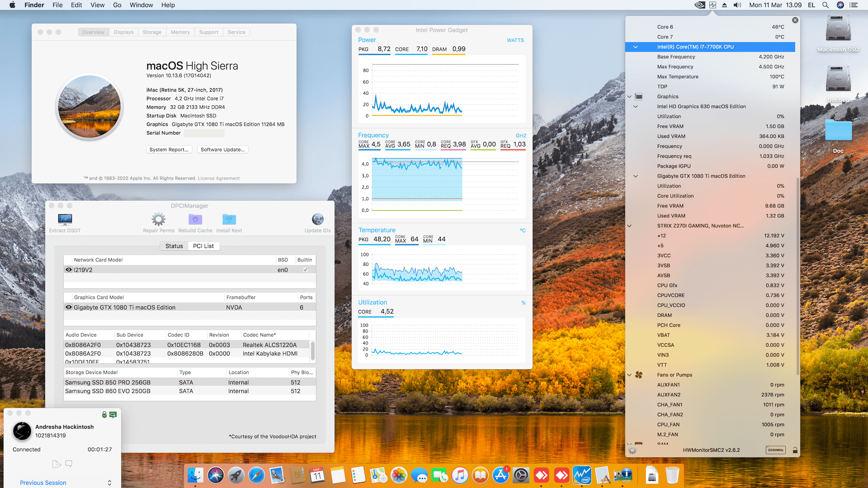
Task: Click High Sierra round image in About This Mac
Action: click(89, 107)
